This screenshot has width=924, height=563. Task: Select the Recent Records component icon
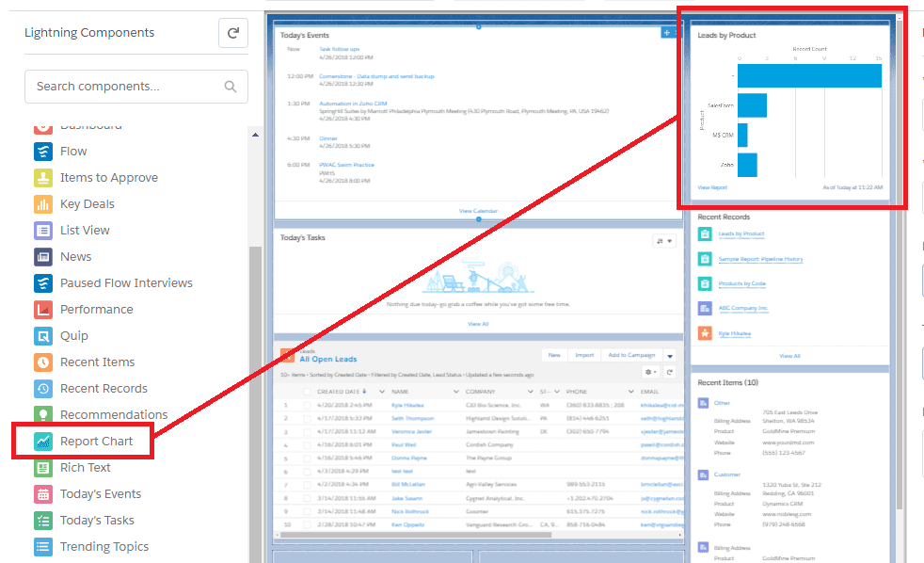click(x=43, y=389)
